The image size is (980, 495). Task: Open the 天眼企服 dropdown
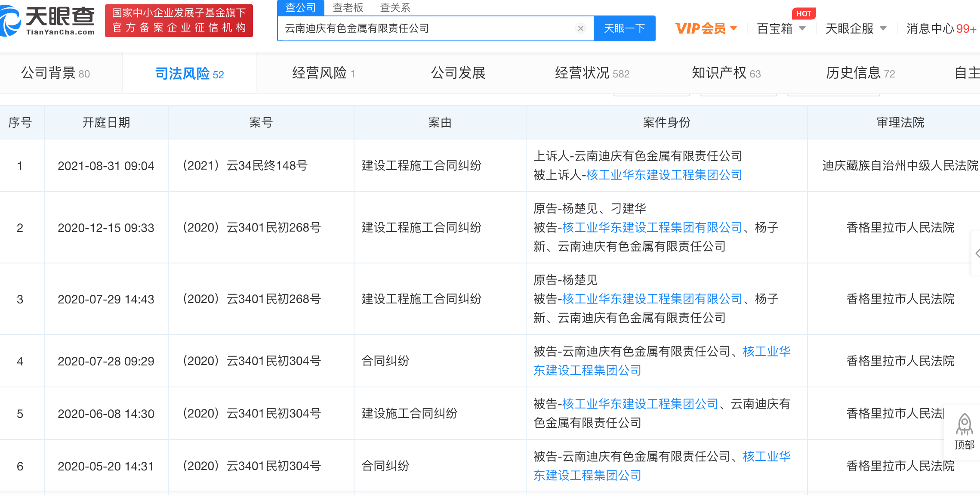click(x=855, y=28)
